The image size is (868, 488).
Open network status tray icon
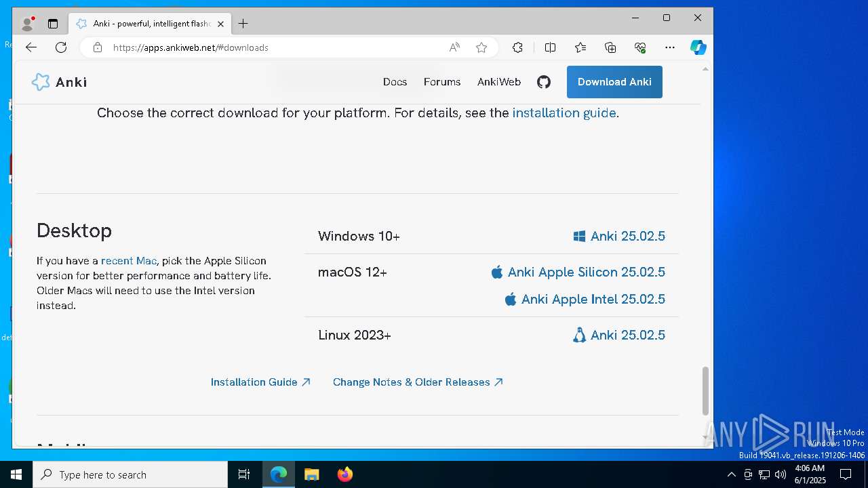[764, 474]
